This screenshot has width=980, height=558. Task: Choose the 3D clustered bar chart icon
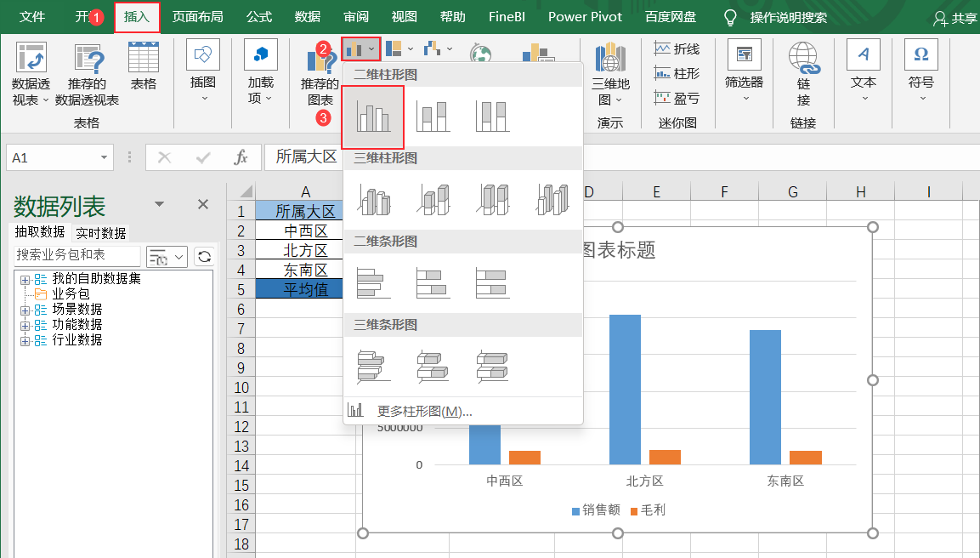click(373, 366)
